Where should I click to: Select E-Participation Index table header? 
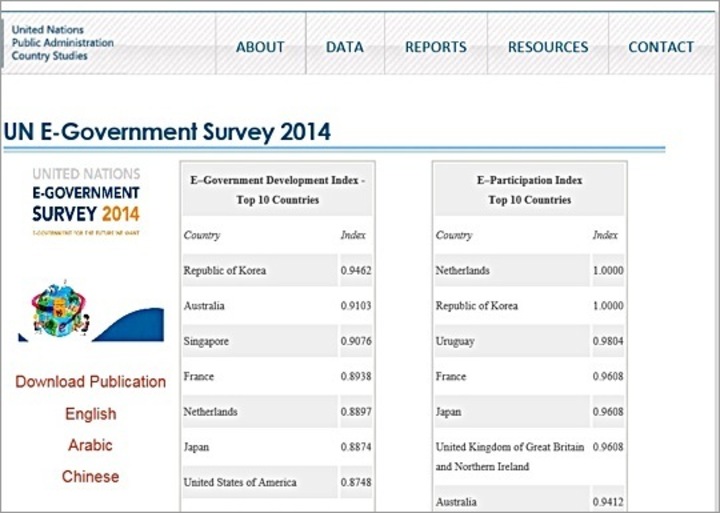529,190
